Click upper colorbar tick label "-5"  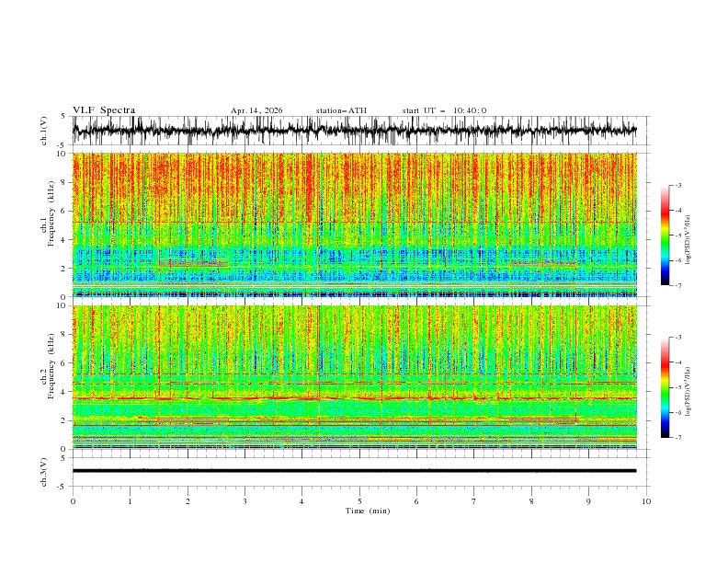pos(678,236)
